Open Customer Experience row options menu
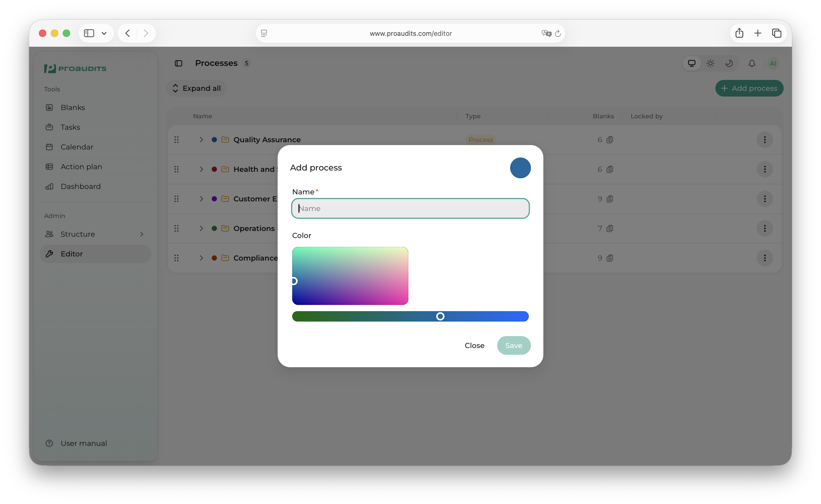The width and height of the screenshot is (821, 504). coord(765,199)
